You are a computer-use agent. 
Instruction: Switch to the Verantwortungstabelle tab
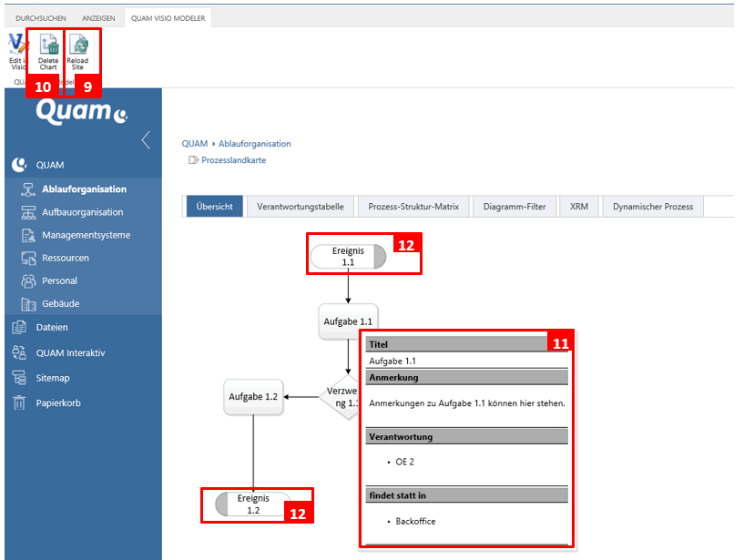click(299, 206)
